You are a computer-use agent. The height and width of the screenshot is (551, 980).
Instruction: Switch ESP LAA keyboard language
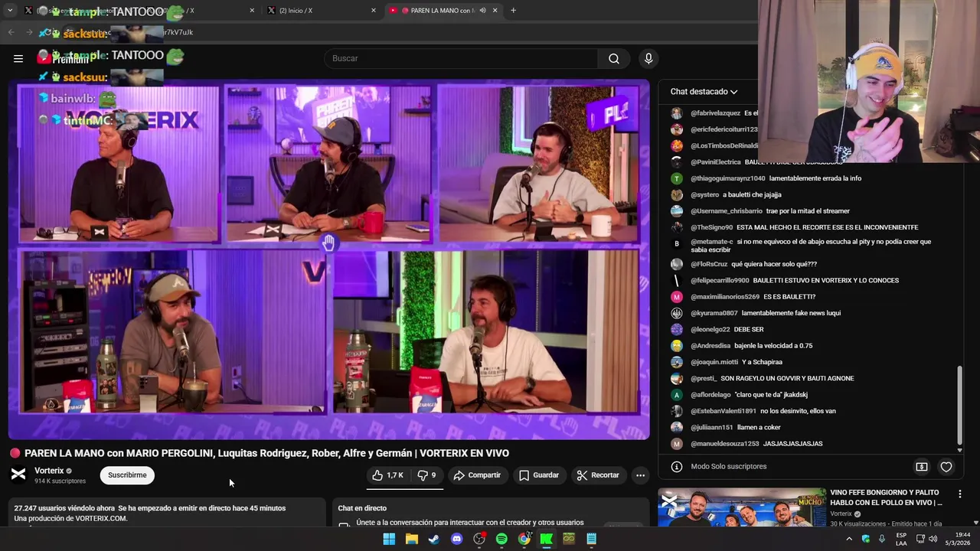901,539
